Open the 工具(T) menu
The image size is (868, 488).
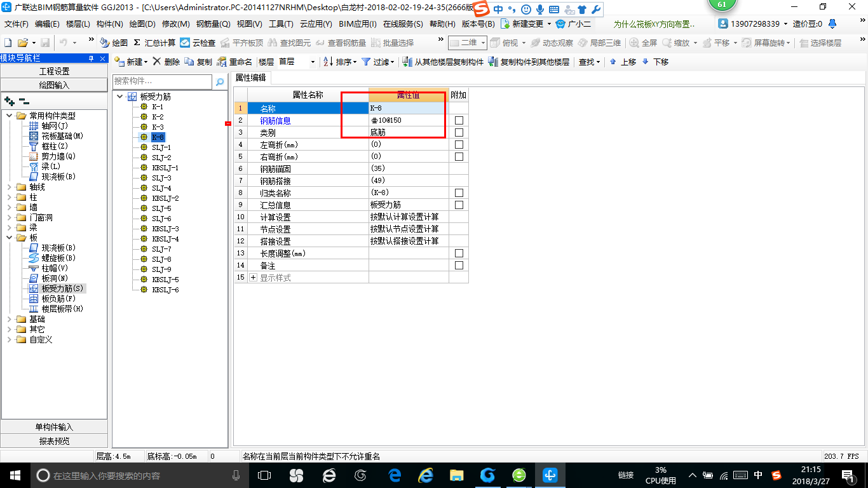281,24
